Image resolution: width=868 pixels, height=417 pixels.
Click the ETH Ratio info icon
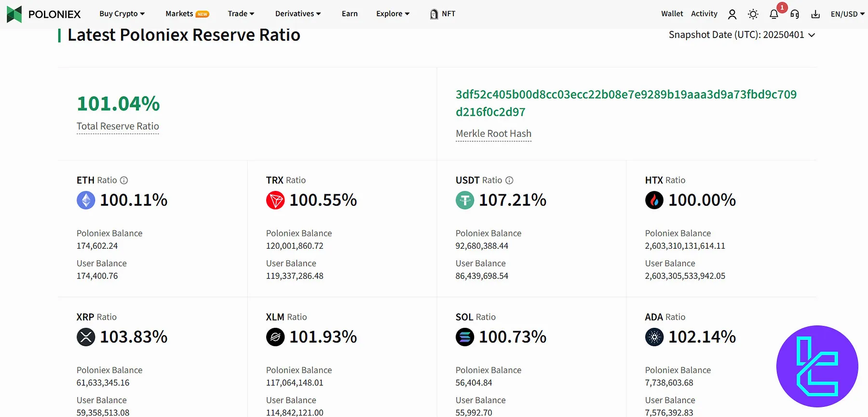click(124, 180)
